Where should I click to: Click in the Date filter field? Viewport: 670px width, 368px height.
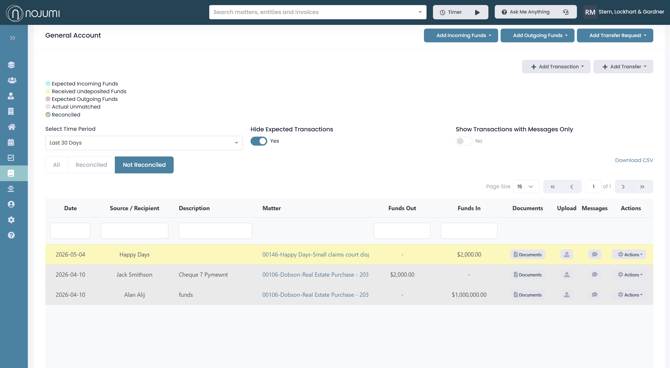pos(70,230)
